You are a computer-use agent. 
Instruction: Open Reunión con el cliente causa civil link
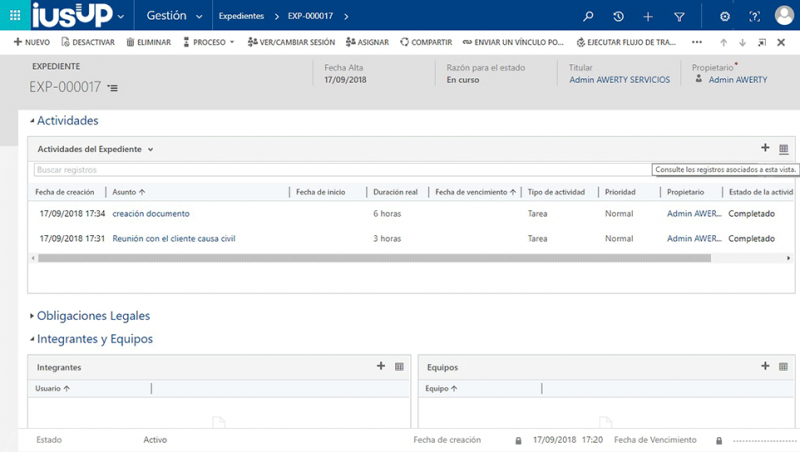pyautogui.click(x=174, y=239)
